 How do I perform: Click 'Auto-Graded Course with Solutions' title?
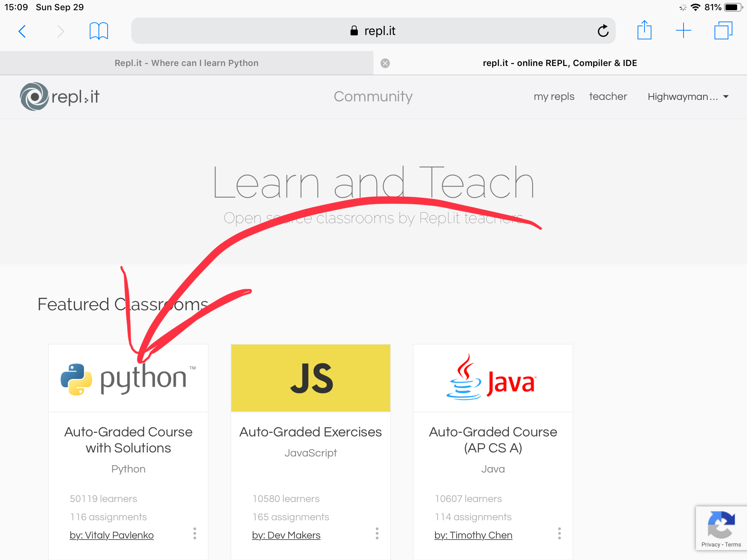point(128,440)
